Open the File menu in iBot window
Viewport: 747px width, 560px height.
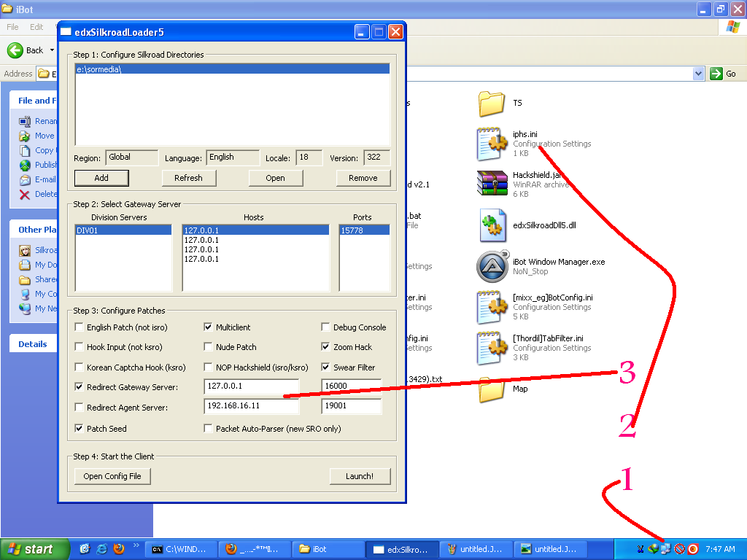pos(12,27)
